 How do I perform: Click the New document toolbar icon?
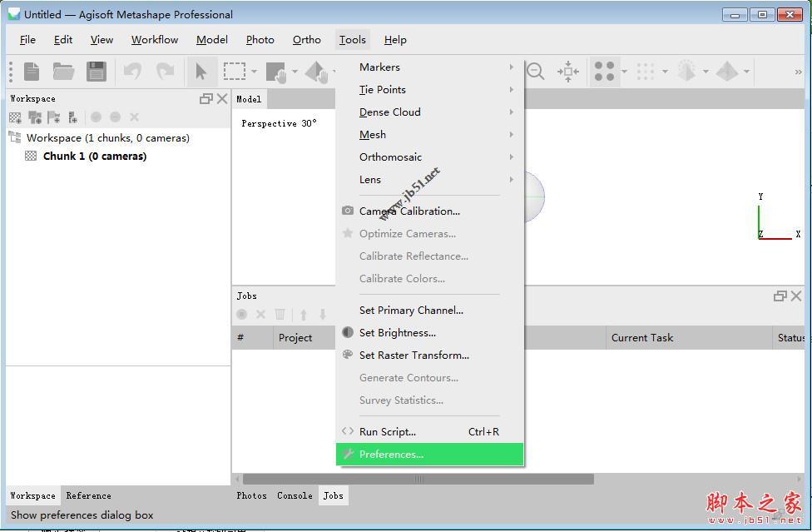click(32, 72)
